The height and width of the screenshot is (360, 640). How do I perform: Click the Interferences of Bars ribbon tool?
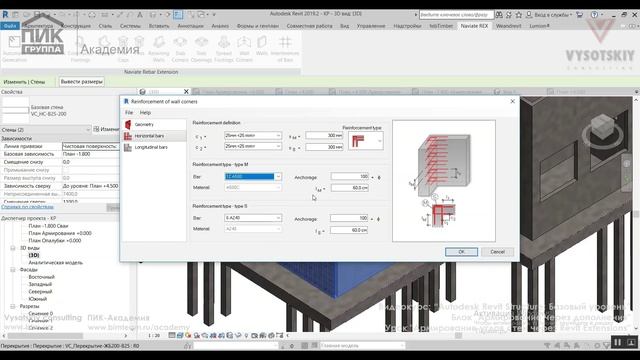285,49
